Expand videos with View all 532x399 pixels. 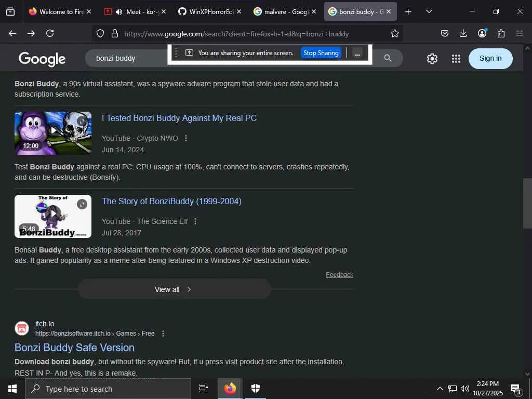[x=175, y=289]
